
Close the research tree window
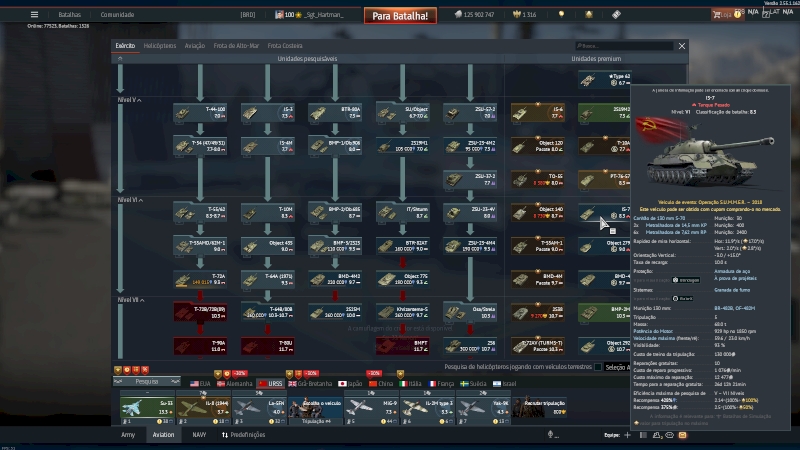tap(682, 46)
